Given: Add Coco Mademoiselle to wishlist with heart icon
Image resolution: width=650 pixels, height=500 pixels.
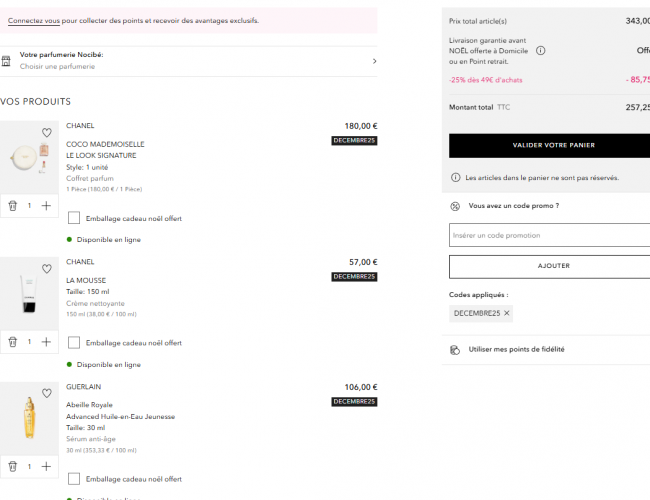Looking at the screenshot, I should (46, 133).
